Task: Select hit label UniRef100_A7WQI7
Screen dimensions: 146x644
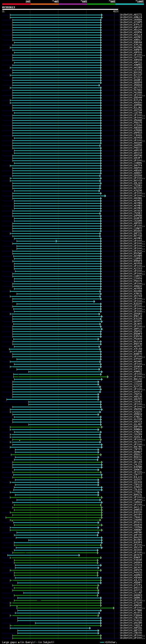Action: (131, 417)
